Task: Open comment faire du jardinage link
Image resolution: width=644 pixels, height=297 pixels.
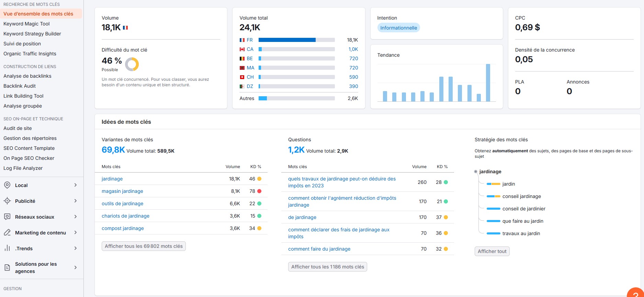Action: click(319, 249)
